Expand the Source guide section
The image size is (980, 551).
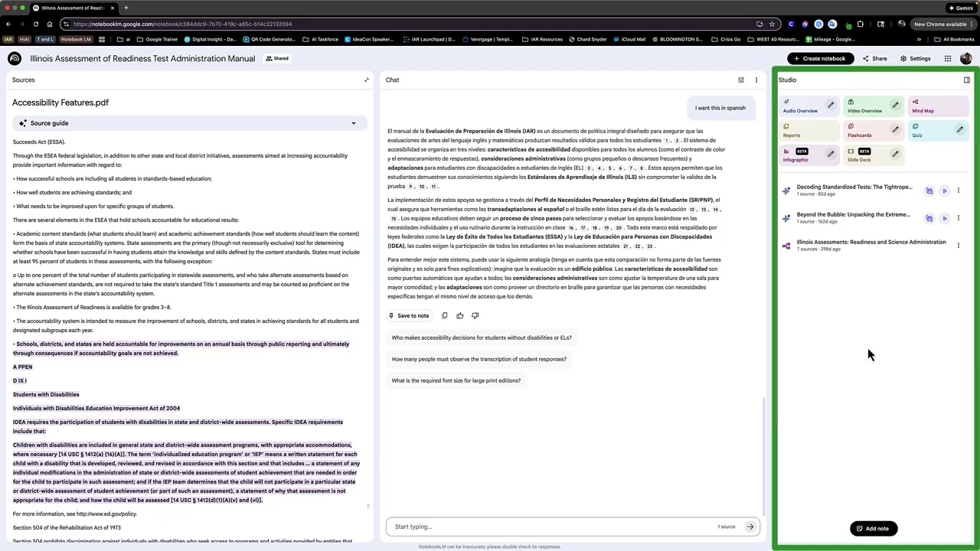(x=354, y=123)
